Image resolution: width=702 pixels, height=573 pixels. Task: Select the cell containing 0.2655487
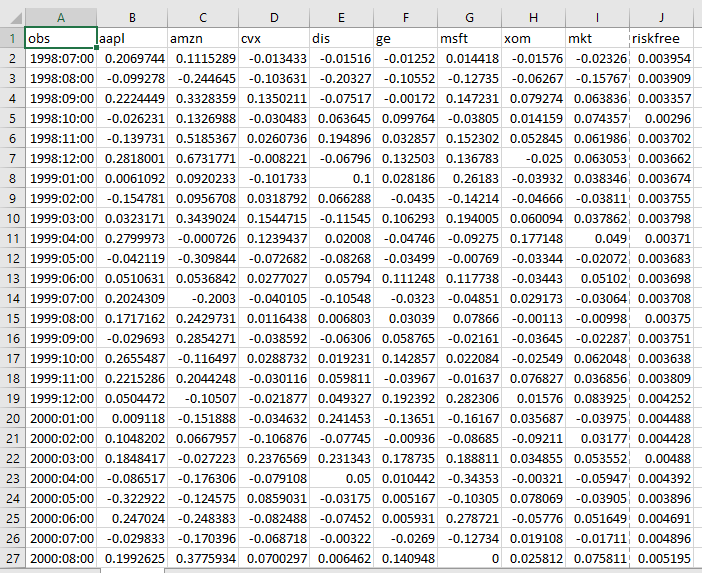[132, 359]
